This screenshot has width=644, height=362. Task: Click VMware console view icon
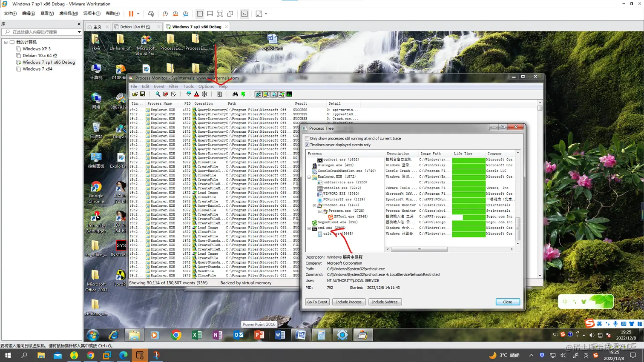click(244, 14)
